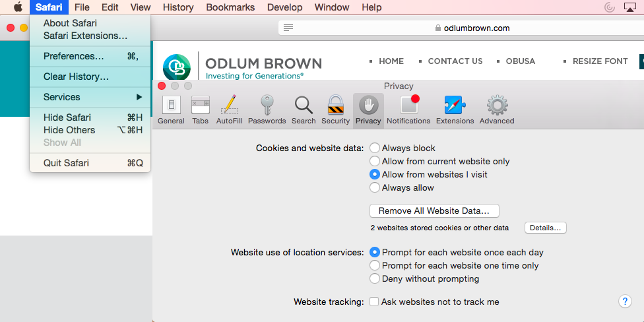Open the Security preferences pane

point(336,110)
